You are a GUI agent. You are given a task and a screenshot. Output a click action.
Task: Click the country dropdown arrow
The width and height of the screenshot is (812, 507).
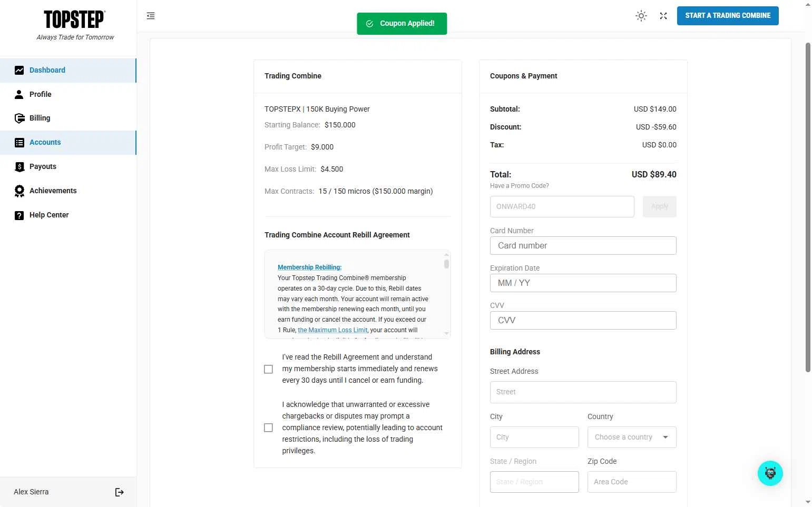(x=666, y=437)
